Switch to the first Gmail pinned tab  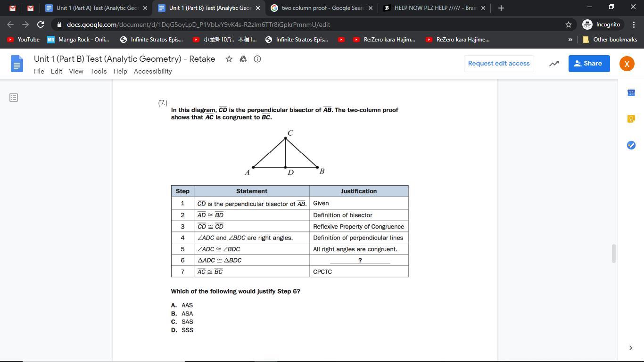click(x=13, y=8)
